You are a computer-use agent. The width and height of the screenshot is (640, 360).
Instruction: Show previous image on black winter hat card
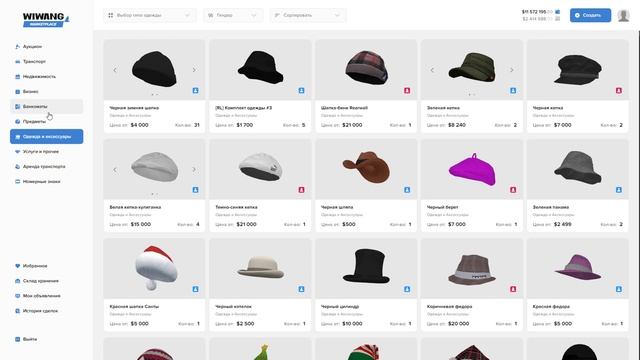[x=115, y=70]
